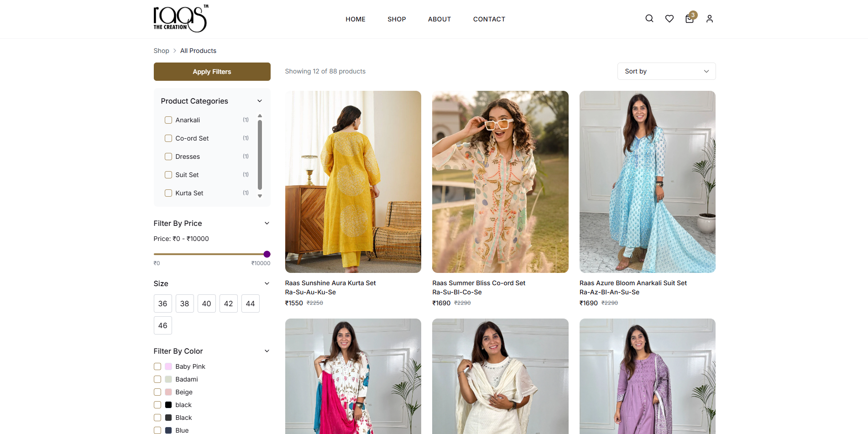Check the Anarkali category checkbox
Screen dimensions: 868x434
pos(168,120)
